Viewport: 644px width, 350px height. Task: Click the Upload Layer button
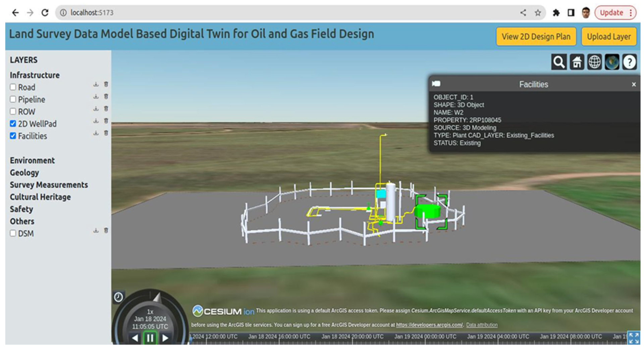[x=608, y=37]
